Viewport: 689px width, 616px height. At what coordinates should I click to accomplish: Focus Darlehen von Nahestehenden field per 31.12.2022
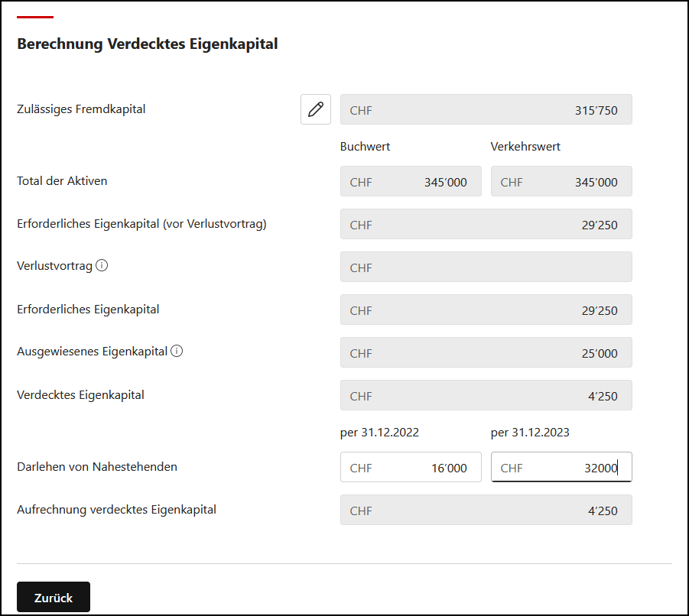[x=411, y=467]
